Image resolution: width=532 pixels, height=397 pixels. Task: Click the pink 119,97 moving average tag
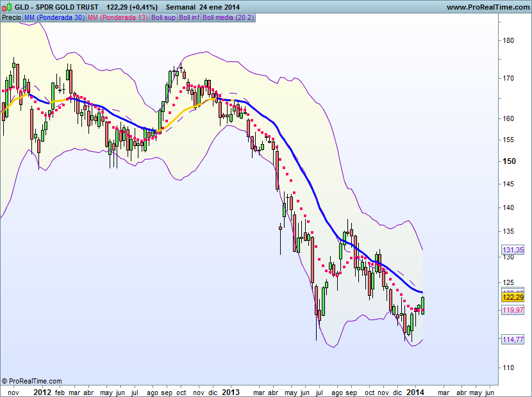tap(514, 310)
